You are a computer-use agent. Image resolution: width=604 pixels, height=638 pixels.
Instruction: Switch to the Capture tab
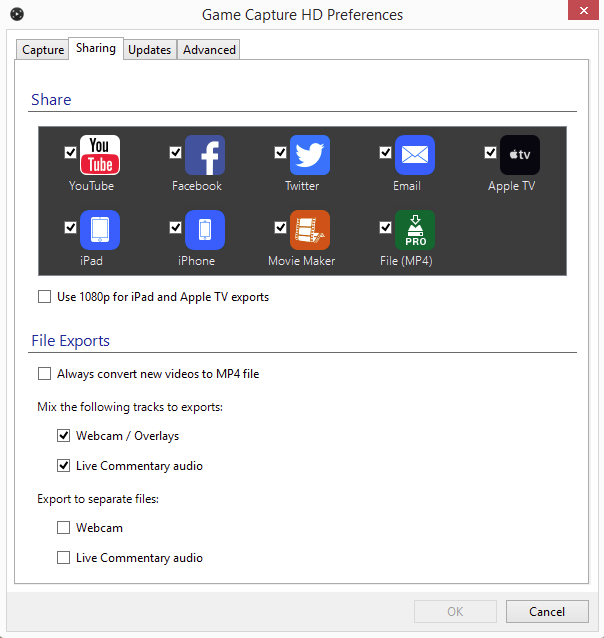click(x=43, y=50)
